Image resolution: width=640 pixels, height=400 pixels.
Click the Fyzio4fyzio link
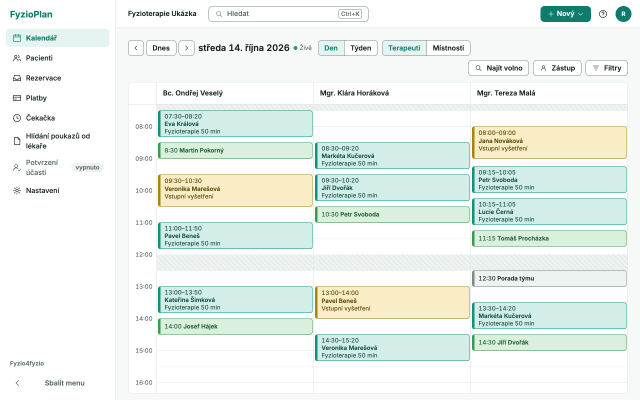pyautogui.click(x=27, y=363)
